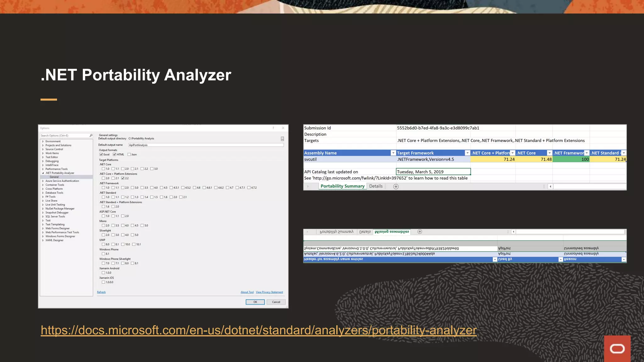644x362 pixels.
Task: Open Assembly Name column filter dropdown
Action: [x=393, y=153]
